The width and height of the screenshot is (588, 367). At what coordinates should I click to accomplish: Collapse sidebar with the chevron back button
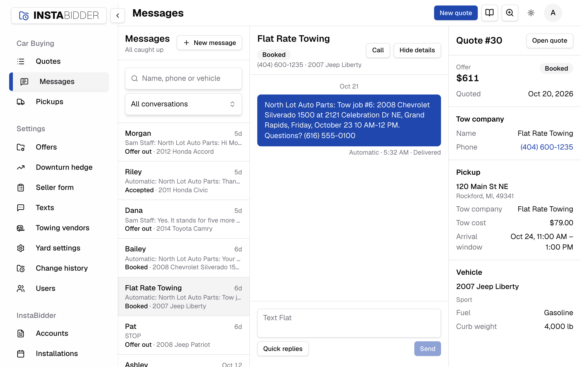click(118, 16)
